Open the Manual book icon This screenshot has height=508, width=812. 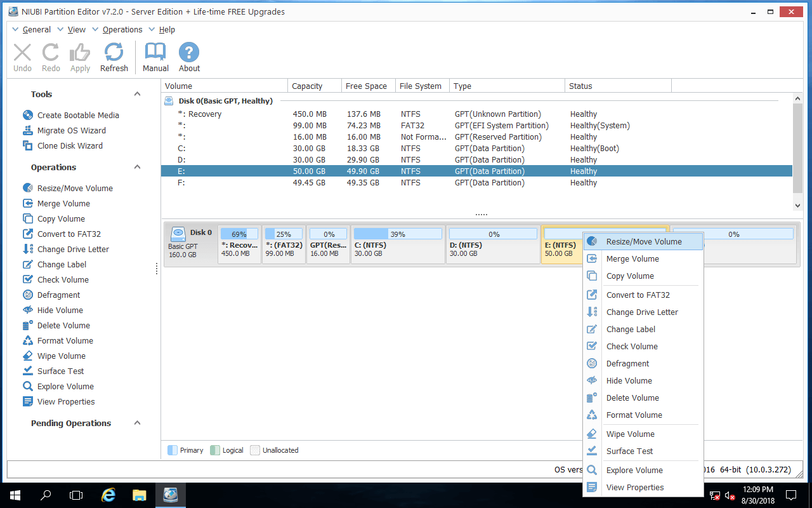click(155, 52)
